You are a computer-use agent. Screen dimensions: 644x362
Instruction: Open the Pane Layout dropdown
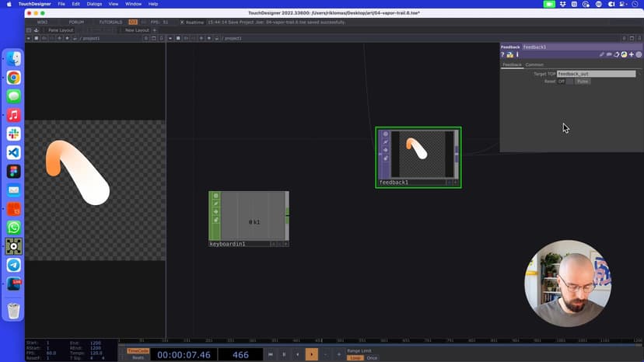click(x=60, y=30)
